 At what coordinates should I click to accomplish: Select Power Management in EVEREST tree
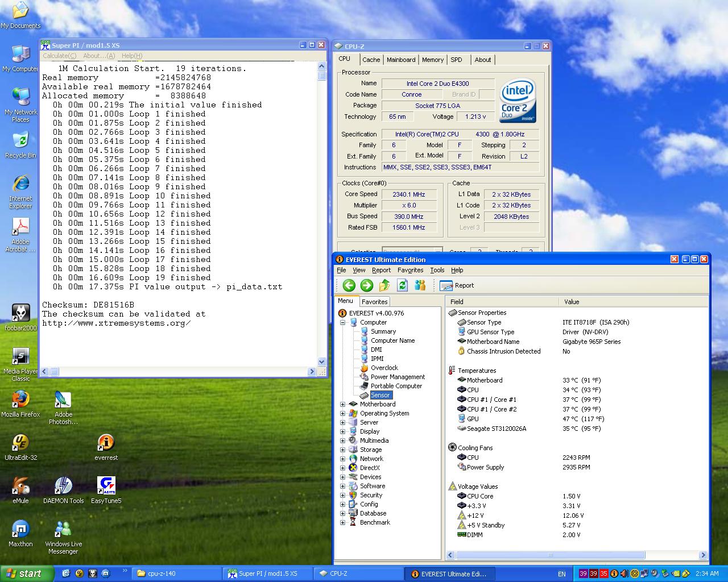(398, 377)
